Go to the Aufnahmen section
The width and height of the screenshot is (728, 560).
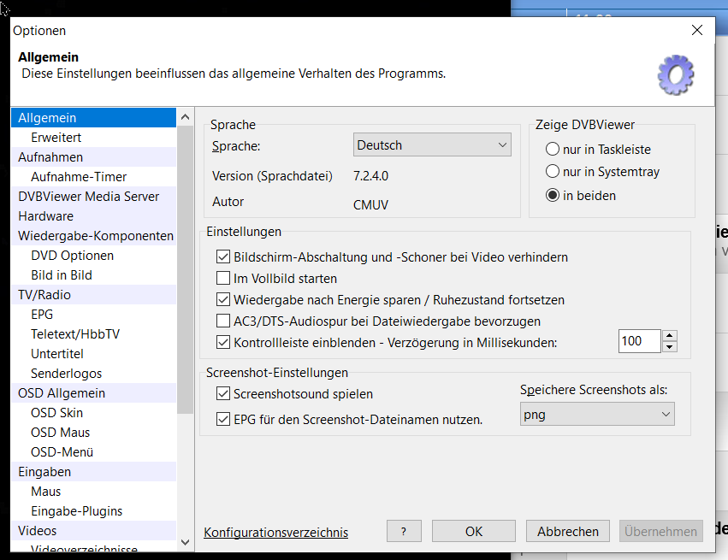coord(93,157)
